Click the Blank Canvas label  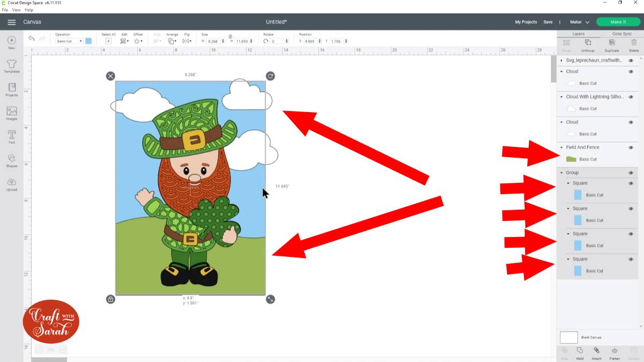(x=591, y=337)
